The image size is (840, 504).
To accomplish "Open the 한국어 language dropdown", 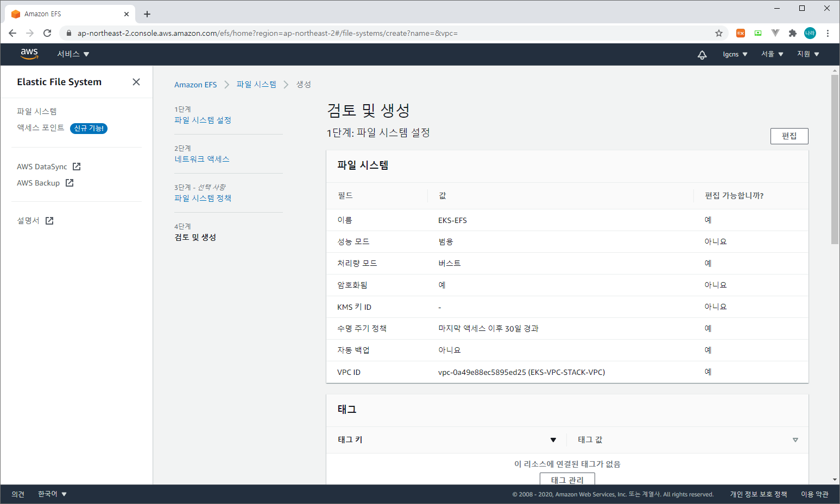I will click(x=52, y=494).
